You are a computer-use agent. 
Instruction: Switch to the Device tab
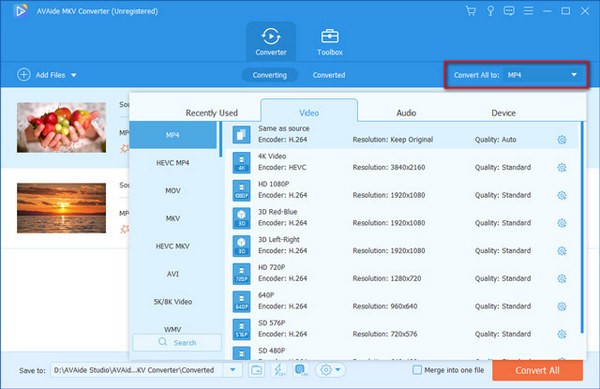(503, 113)
